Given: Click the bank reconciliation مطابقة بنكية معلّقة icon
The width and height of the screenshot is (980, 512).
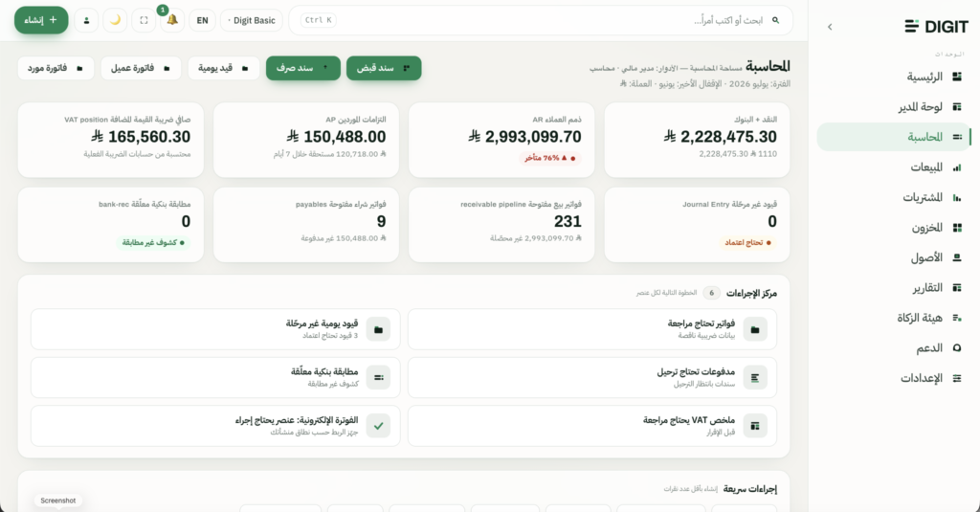Looking at the screenshot, I should pos(378,378).
